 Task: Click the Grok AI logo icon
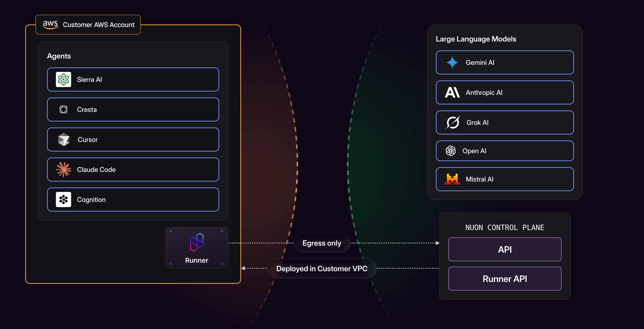point(453,122)
